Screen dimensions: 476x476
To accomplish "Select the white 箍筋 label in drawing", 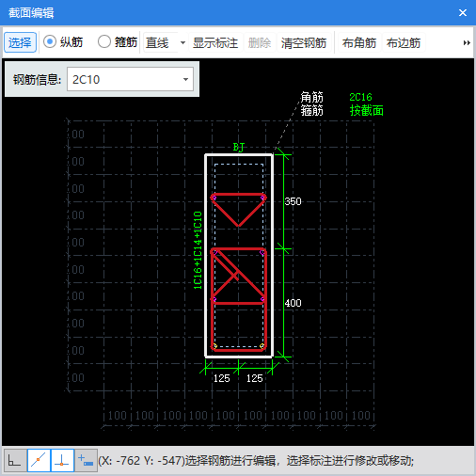I will [x=311, y=110].
